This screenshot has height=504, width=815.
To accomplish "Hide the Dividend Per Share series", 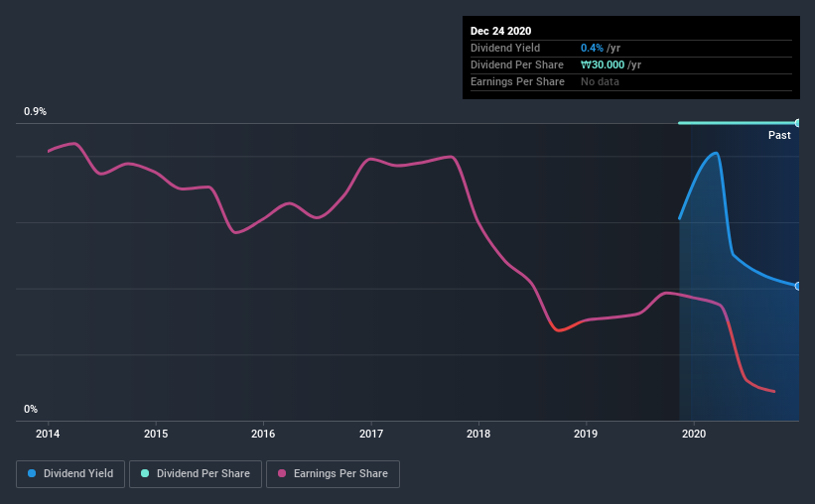I will click(x=197, y=474).
